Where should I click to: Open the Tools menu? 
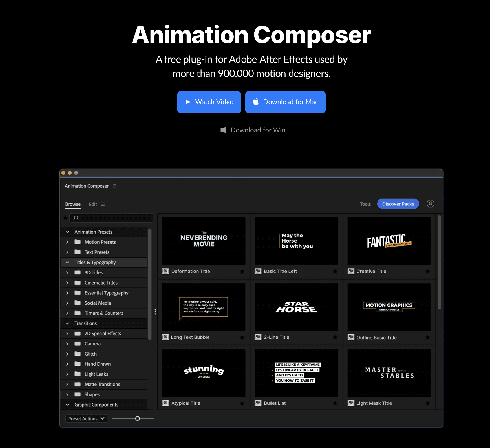point(365,204)
